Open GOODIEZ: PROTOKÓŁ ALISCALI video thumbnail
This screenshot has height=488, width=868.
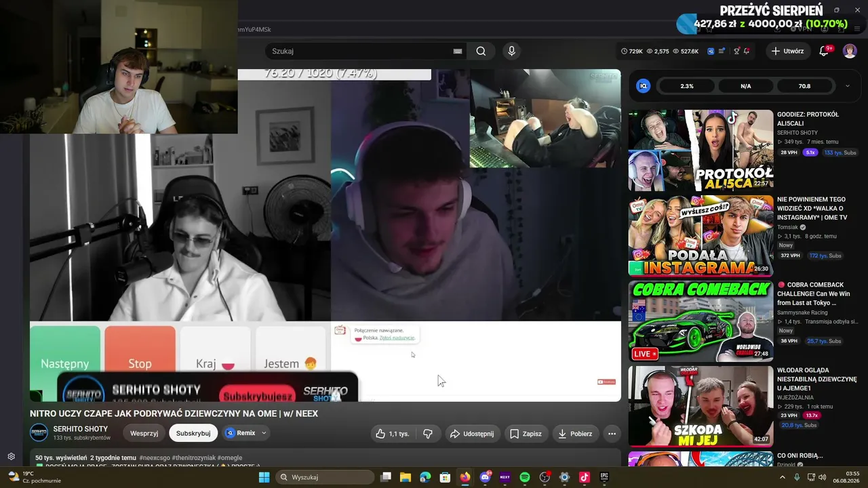click(x=701, y=150)
